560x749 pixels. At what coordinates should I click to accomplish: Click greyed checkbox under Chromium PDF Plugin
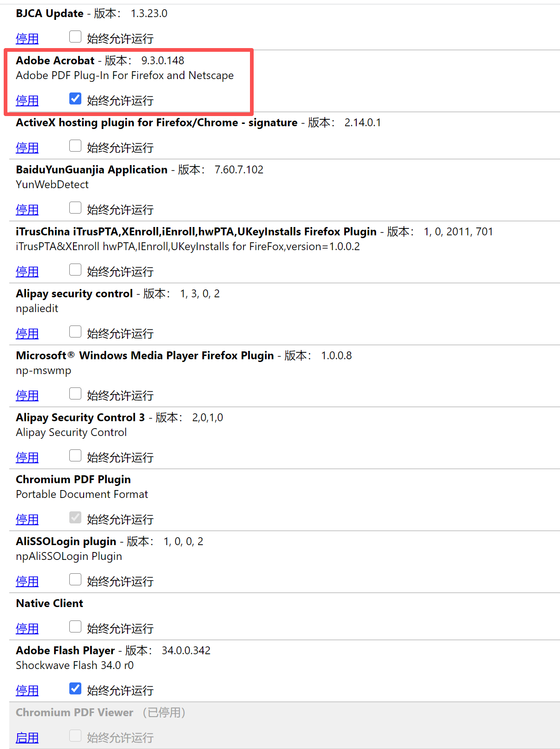coord(75,517)
